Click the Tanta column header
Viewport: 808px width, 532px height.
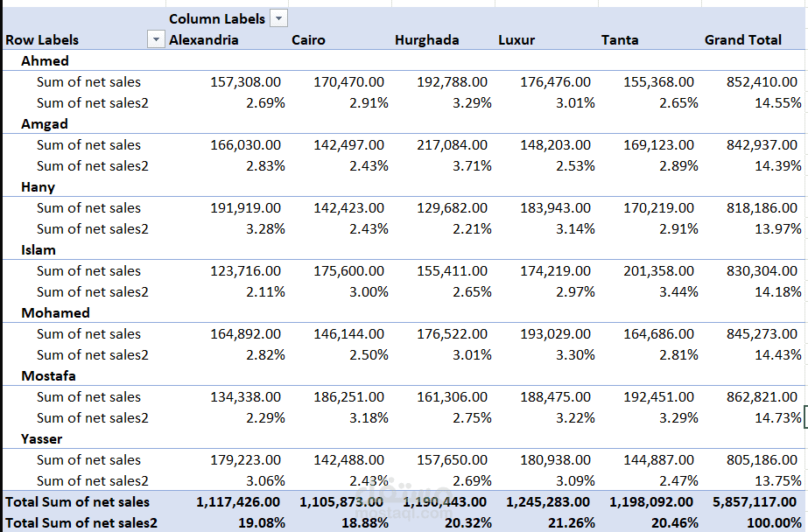tap(620, 39)
